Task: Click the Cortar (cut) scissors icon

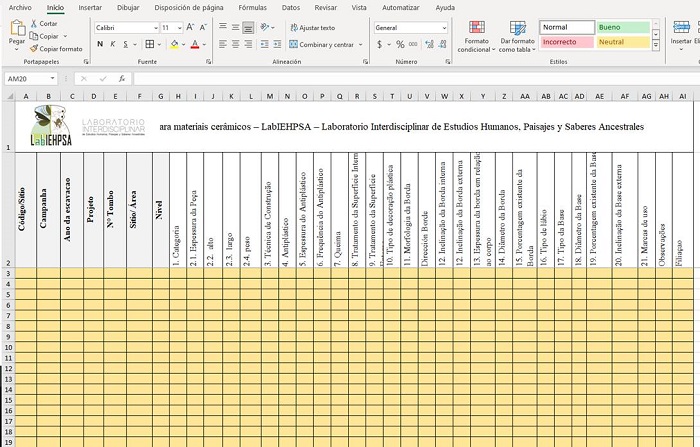Action: [34, 23]
